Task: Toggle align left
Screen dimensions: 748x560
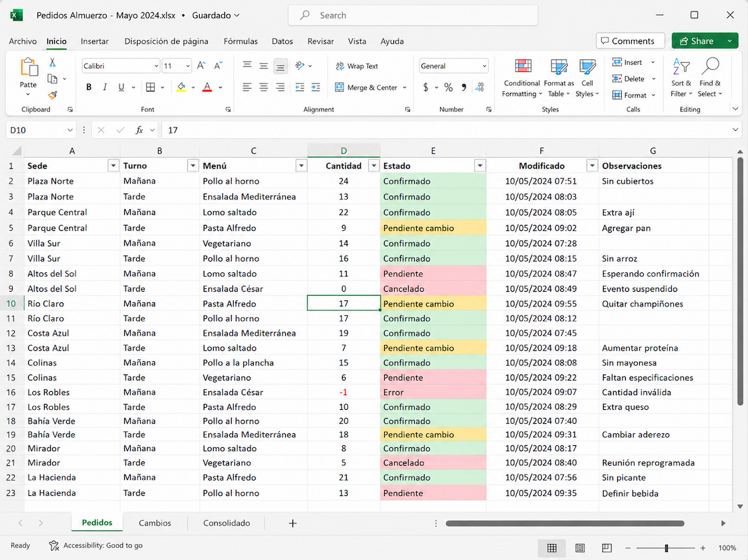Action: 246,87
